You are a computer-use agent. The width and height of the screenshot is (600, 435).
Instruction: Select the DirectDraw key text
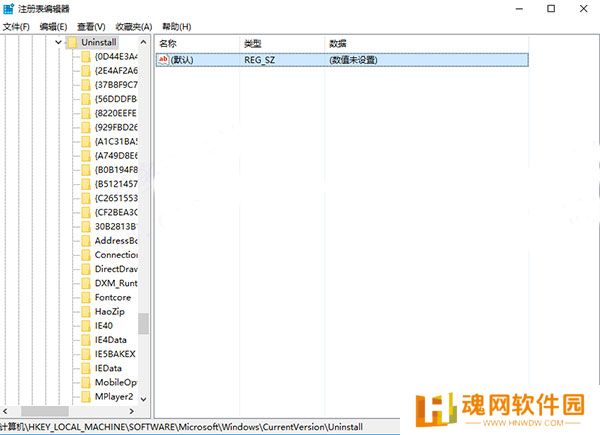(x=116, y=269)
